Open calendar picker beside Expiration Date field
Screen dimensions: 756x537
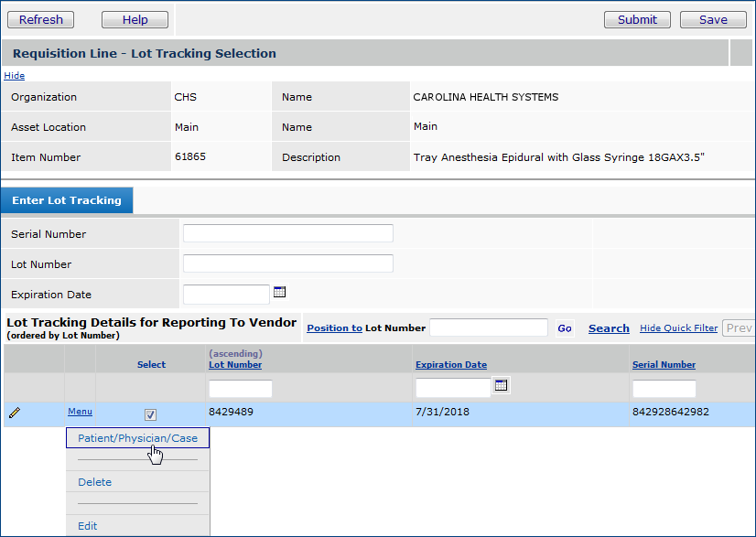coord(280,293)
